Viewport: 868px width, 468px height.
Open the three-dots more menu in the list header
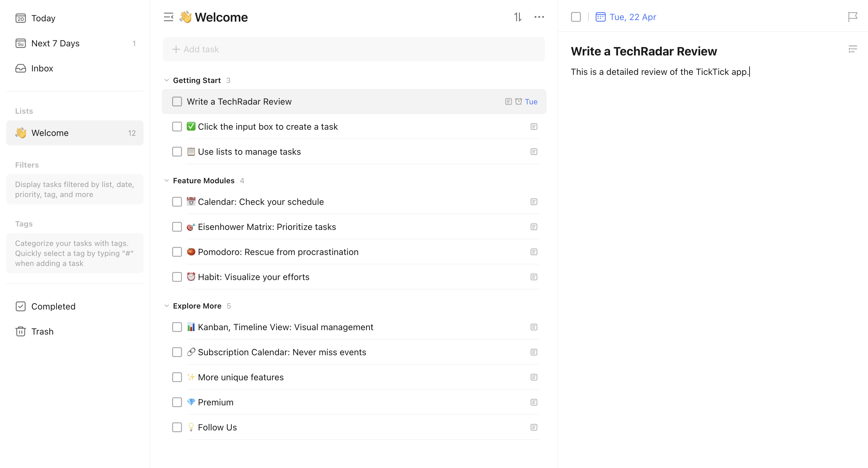(539, 17)
